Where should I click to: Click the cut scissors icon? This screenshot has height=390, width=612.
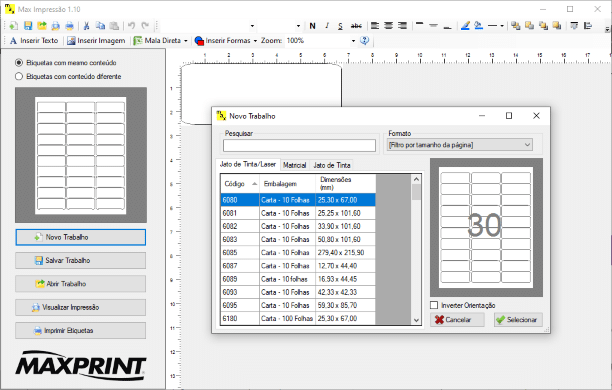(x=86, y=26)
